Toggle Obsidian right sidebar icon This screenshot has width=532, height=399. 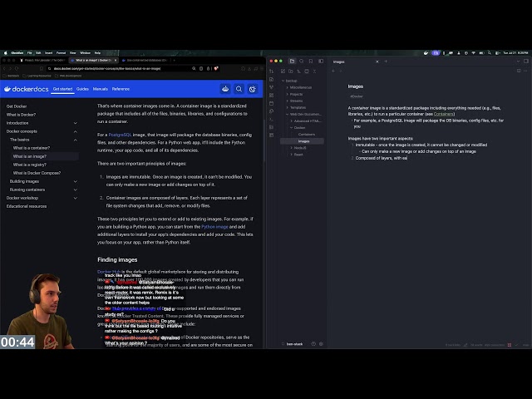coord(526,62)
